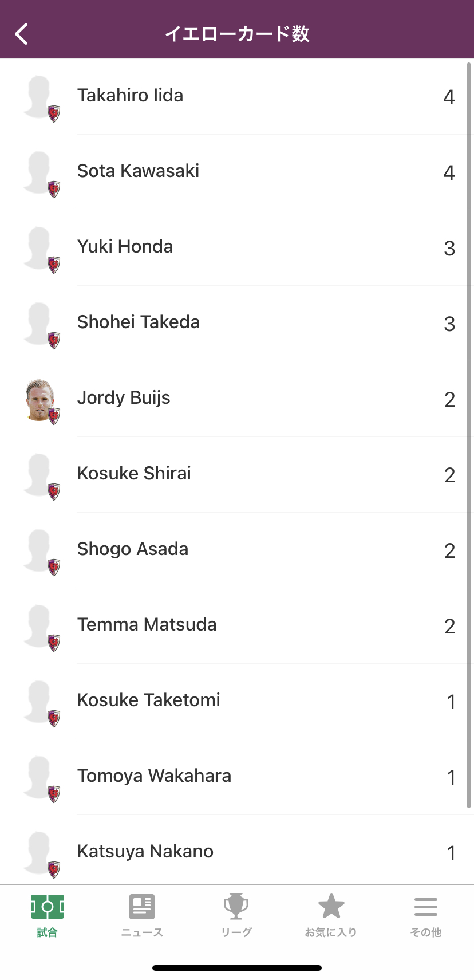Select Kosuke Shirai player name
The width and height of the screenshot is (474, 980).
[x=134, y=474]
